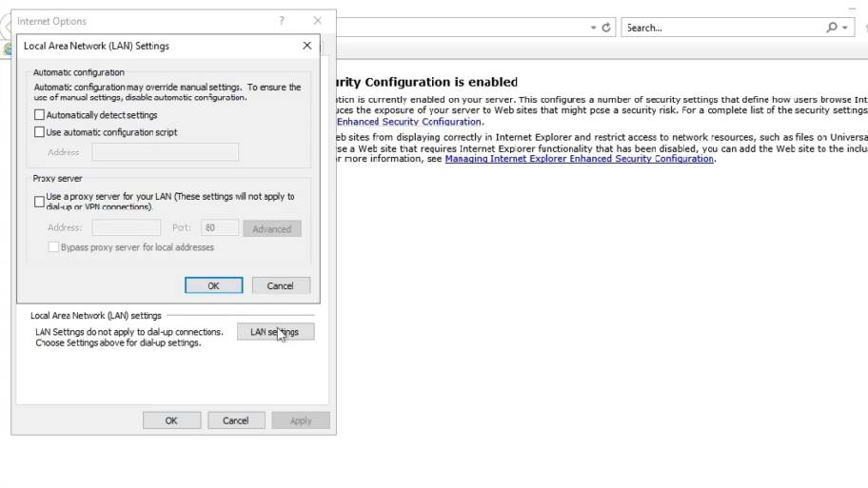This screenshot has width=868, height=488.
Task: Click the Local Area Network (LAN) settings label
Action: 96,316
